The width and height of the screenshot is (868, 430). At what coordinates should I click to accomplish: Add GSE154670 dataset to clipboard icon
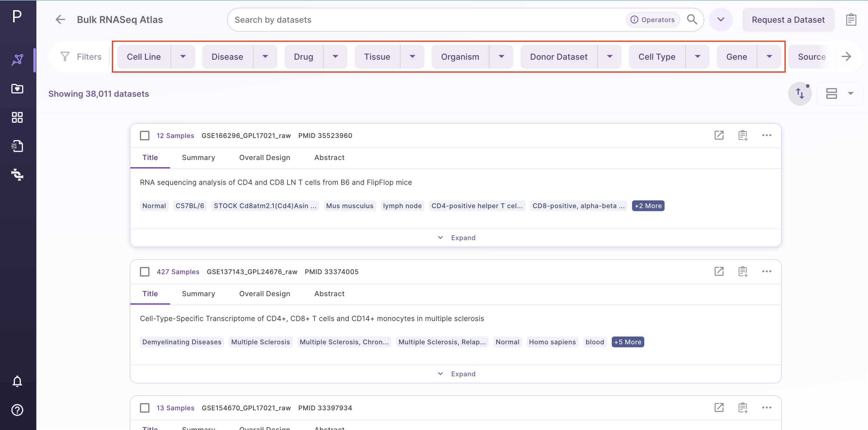[x=743, y=408]
